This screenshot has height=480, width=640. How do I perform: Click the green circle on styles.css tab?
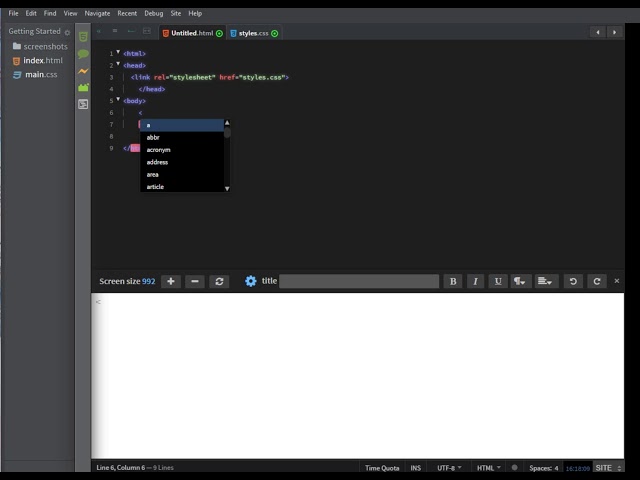[x=275, y=33]
